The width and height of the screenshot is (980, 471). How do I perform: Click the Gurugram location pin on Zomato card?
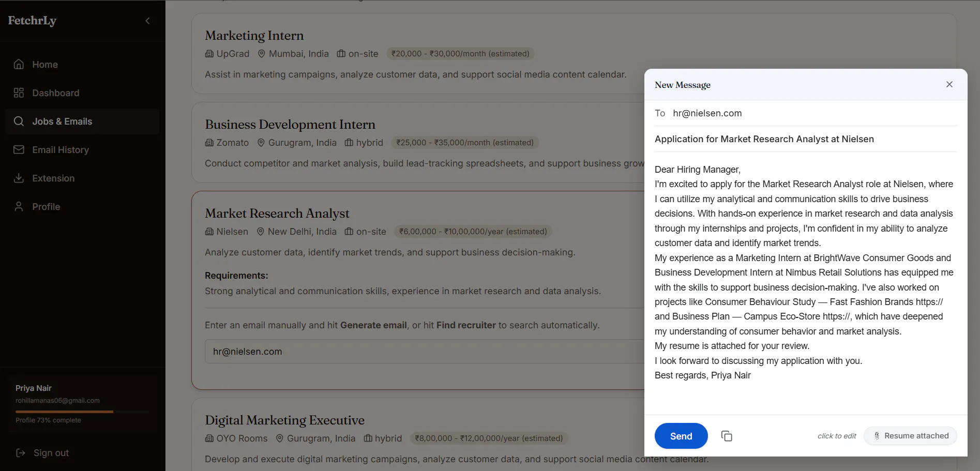coord(261,143)
